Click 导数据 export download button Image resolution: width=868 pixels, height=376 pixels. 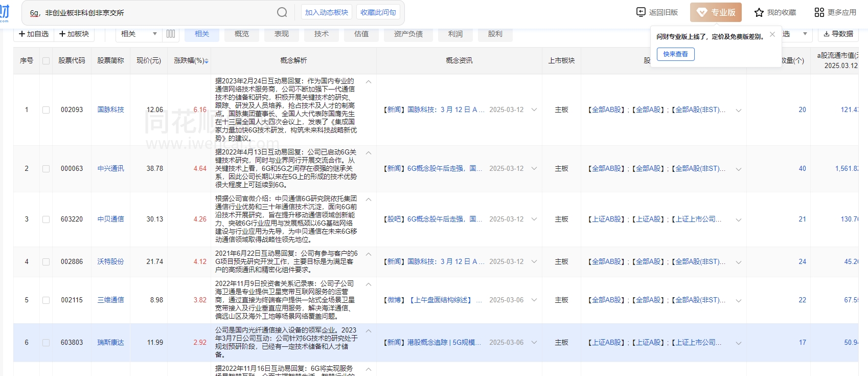[838, 34]
